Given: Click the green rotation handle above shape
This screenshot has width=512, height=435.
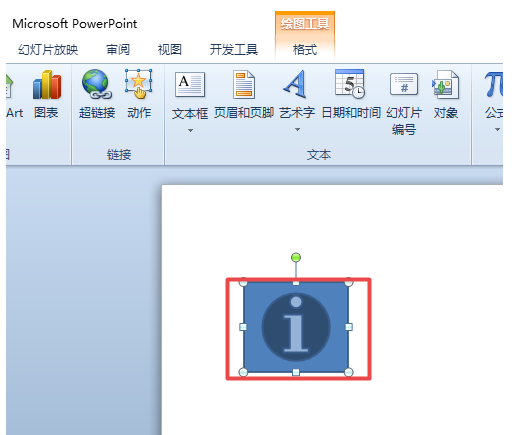Looking at the screenshot, I should (296, 257).
